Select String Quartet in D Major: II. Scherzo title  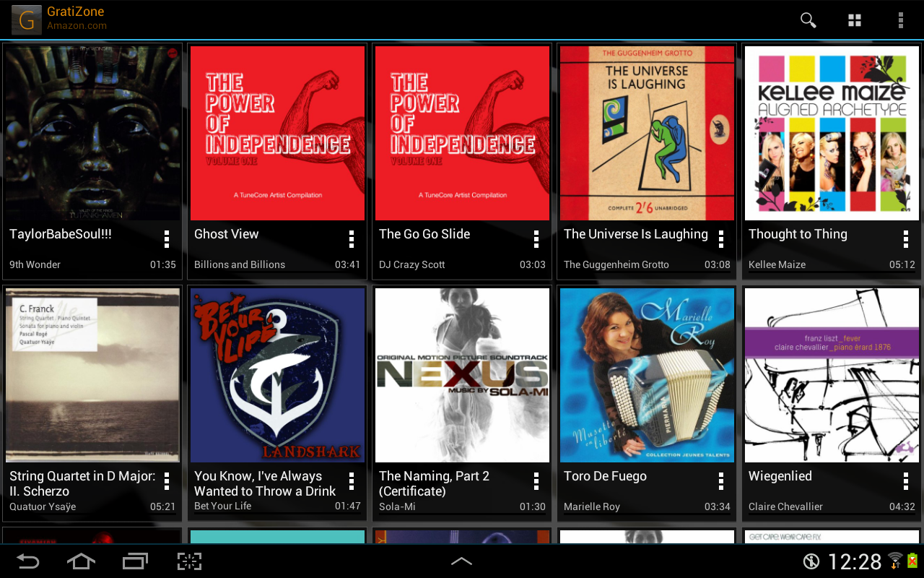point(82,483)
